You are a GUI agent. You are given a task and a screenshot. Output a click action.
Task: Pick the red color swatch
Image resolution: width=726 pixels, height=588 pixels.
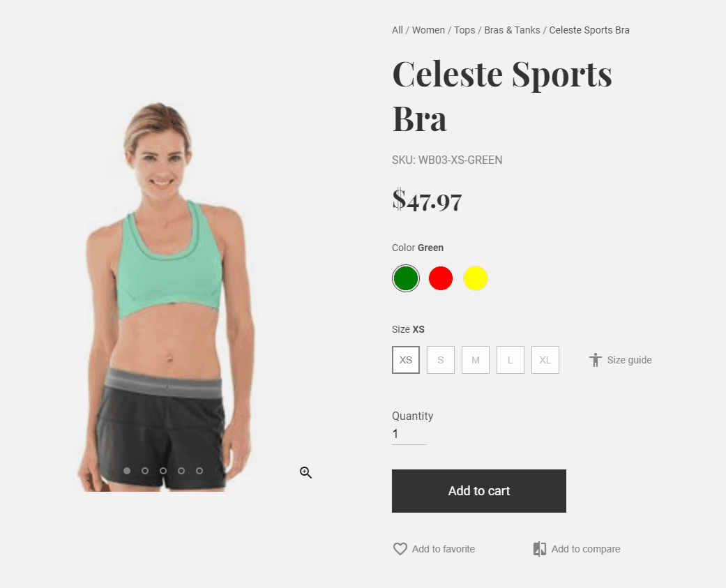coord(440,278)
